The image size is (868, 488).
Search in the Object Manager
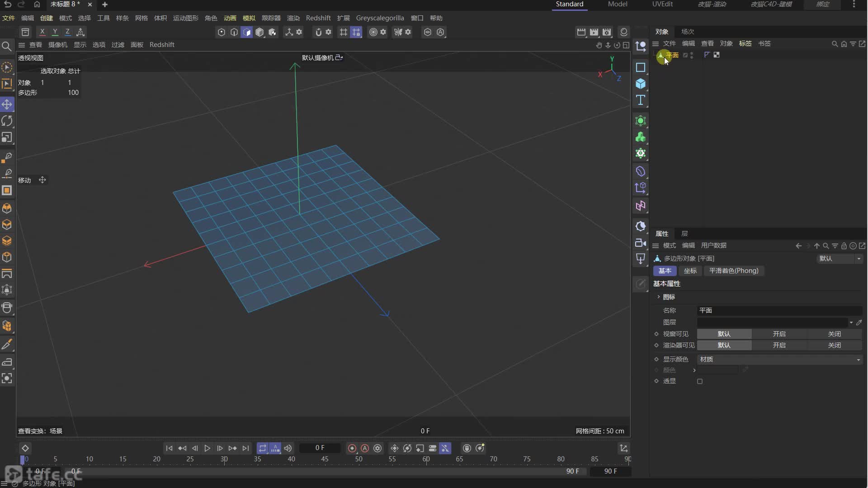click(835, 44)
